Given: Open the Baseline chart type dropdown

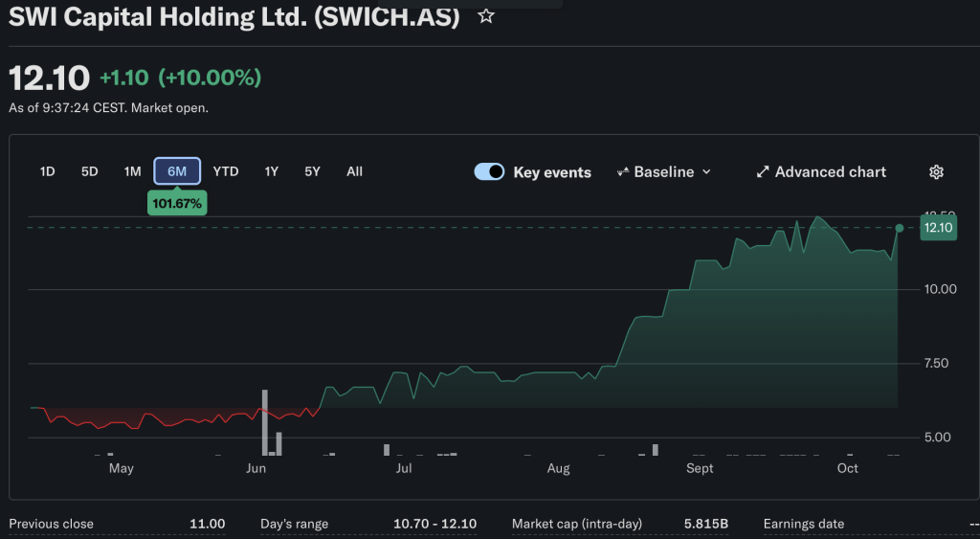Looking at the screenshot, I should click(x=664, y=172).
